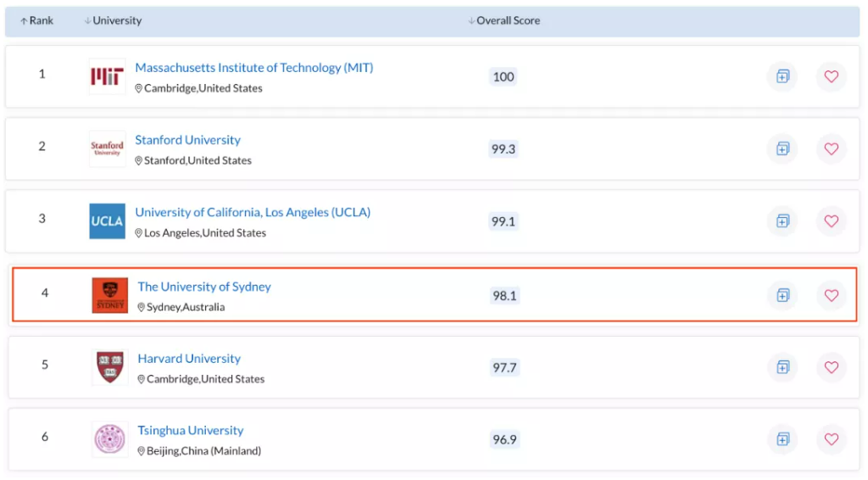This screenshot has height=480, width=868.
Task: Add Harvard University to the compare list
Action: pyautogui.click(x=782, y=367)
